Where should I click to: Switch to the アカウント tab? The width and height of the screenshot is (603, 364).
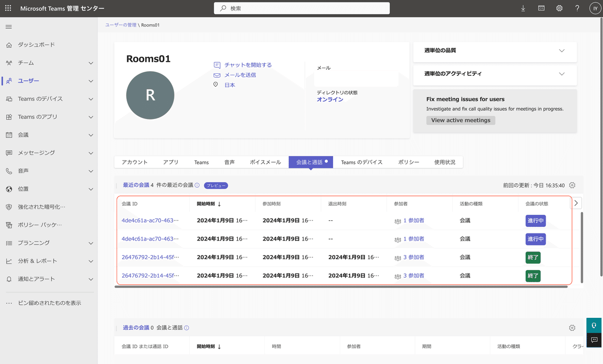[x=135, y=162]
